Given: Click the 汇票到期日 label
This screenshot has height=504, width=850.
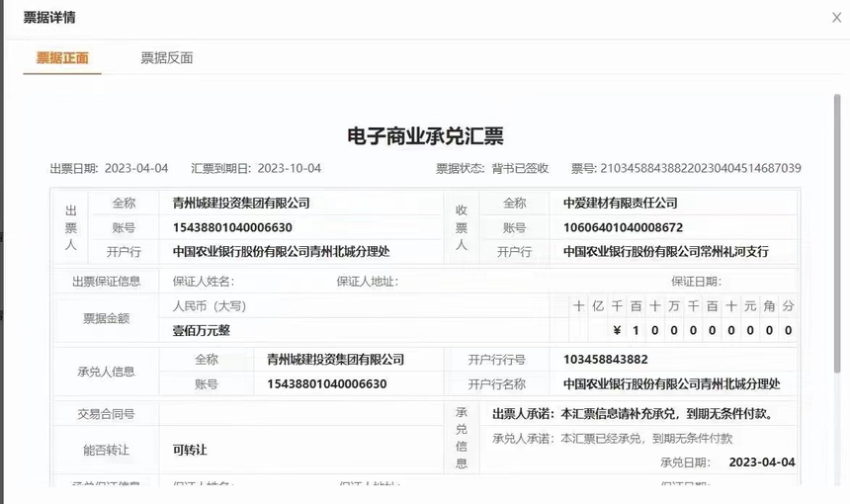Looking at the screenshot, I should 221,169.
